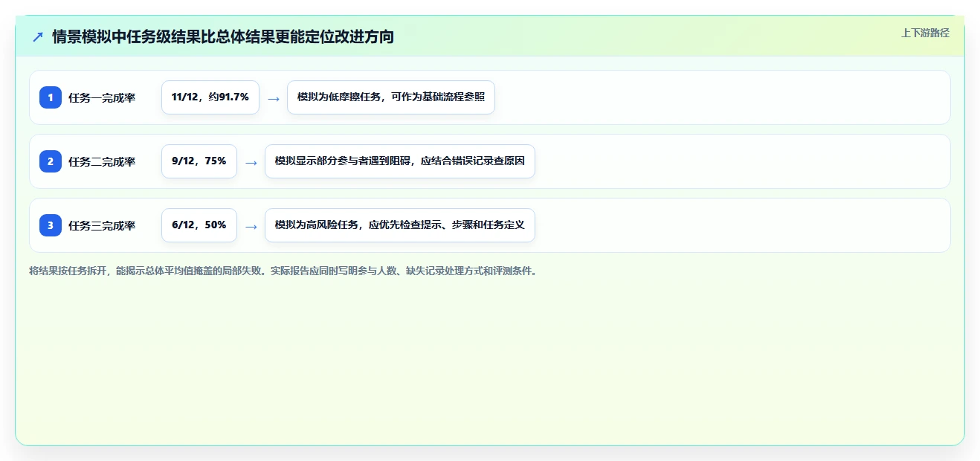Click the 11/12，约91.7% value box
The image size is (980, 461).
pos(210,97)
